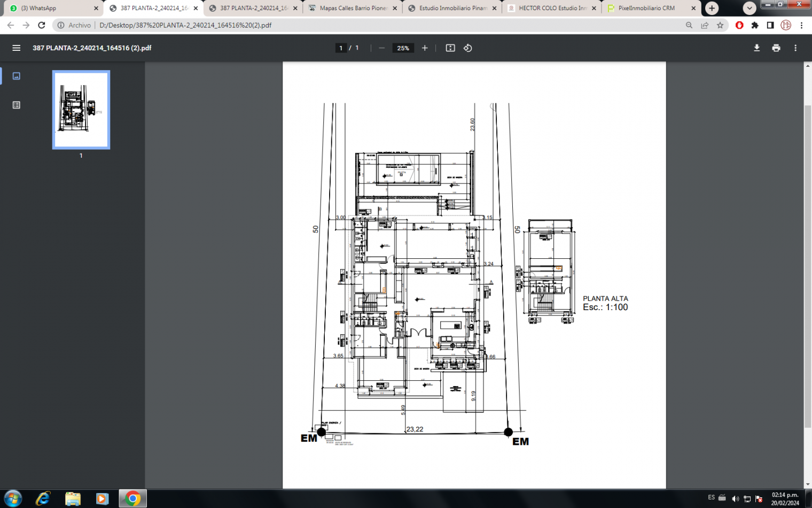Click the fit to page icon

point(450,48)
